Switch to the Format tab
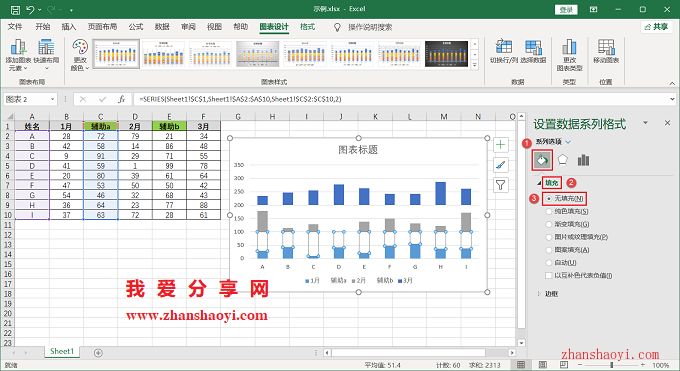Image resolution: width=680 pixels, height=371 pixels. pos(307,27)
